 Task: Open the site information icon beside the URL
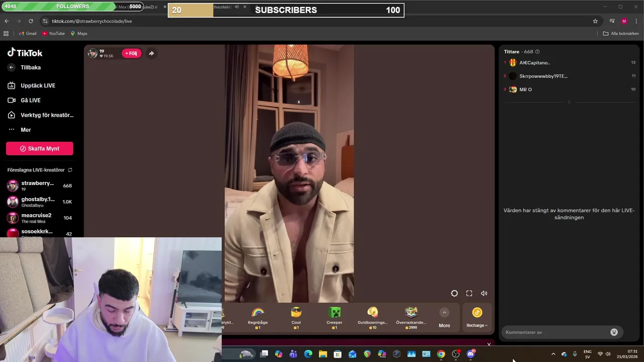coord(45,21)
